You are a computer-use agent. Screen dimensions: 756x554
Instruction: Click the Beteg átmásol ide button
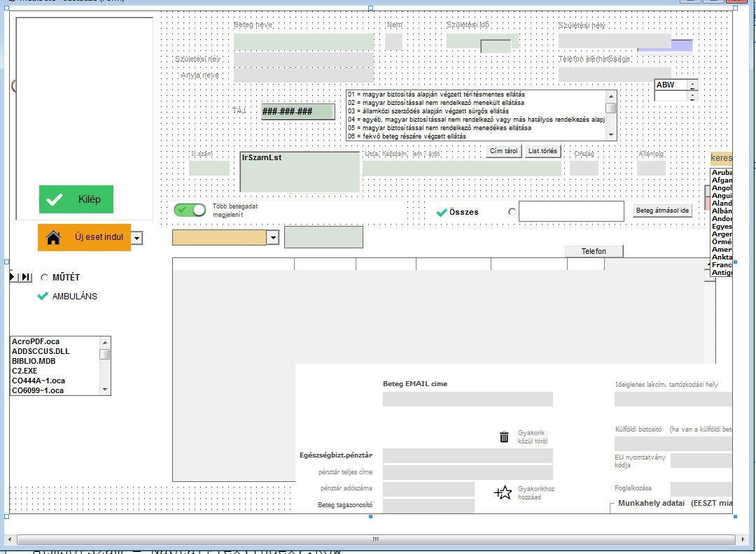(x=662, y=210)
